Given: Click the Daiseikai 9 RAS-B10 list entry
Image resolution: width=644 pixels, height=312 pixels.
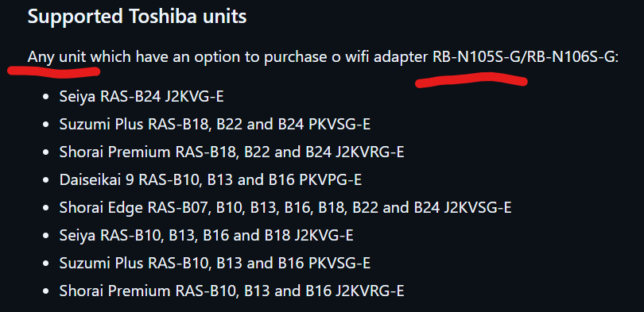Looking at the screenshot, I should coord(210,179).
